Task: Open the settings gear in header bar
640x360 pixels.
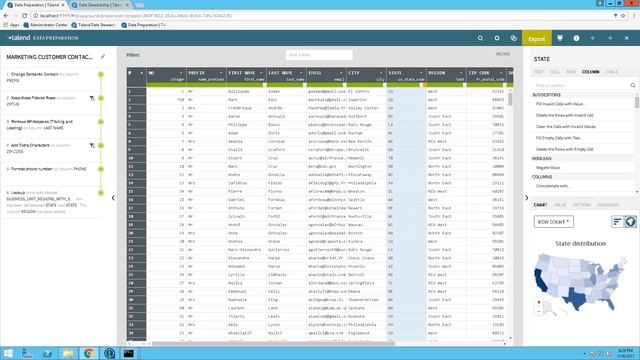Action: point(497,38)
